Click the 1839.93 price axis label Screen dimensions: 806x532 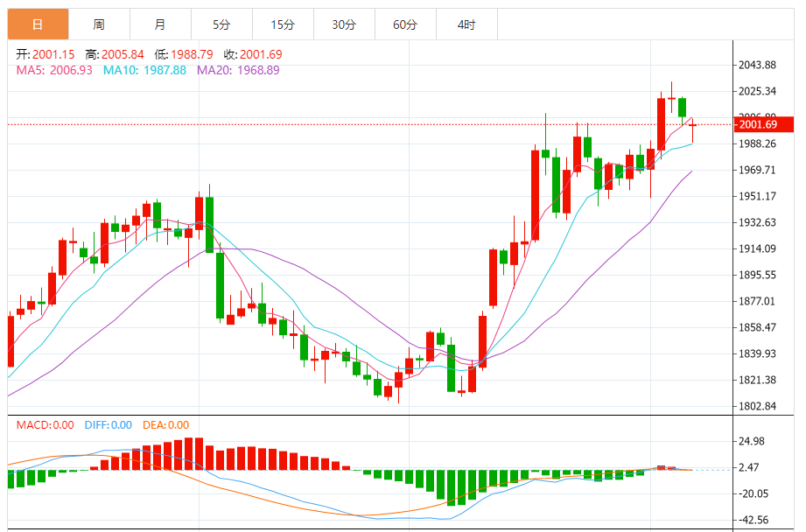[757, 353]
